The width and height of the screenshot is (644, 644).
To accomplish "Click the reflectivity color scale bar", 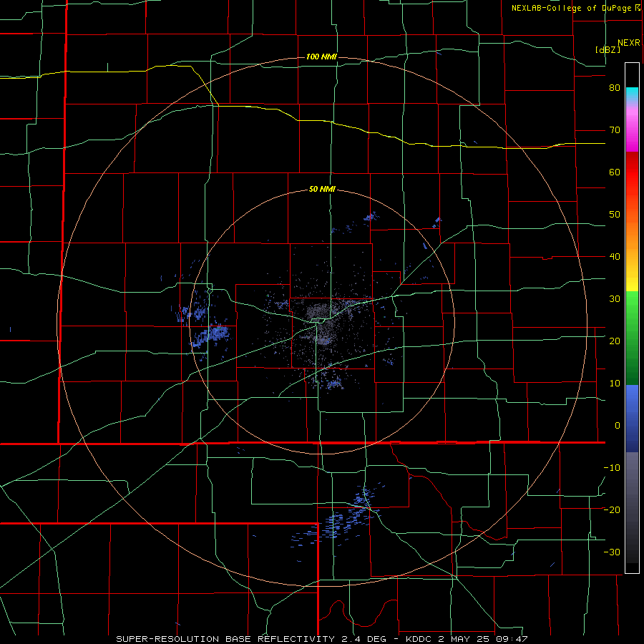I will click(632, 318).
